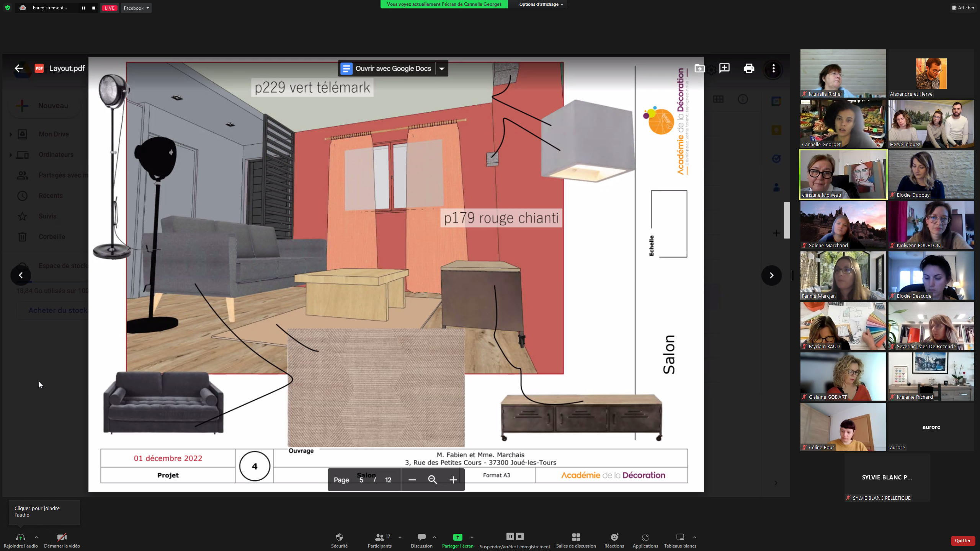Expand Discussion options caret
Screen dimensions: 980x551
pyautogui.click(x=434, y=537)
